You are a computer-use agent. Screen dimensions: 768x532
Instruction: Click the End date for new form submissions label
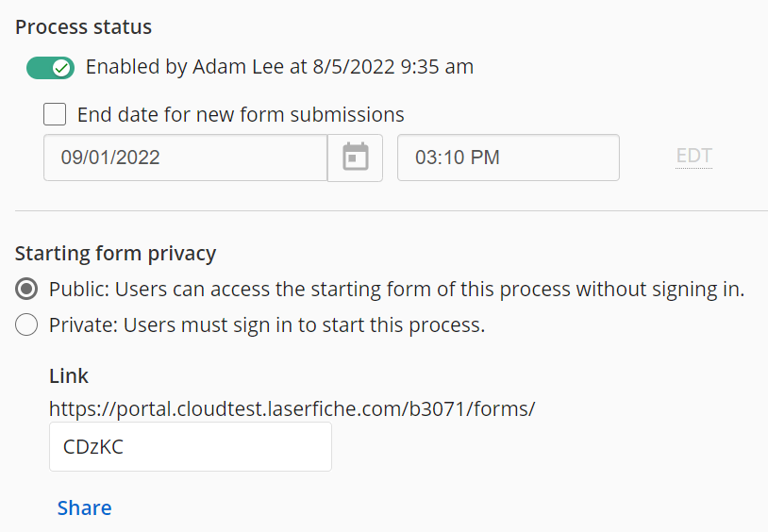click(x=241, y=115)
